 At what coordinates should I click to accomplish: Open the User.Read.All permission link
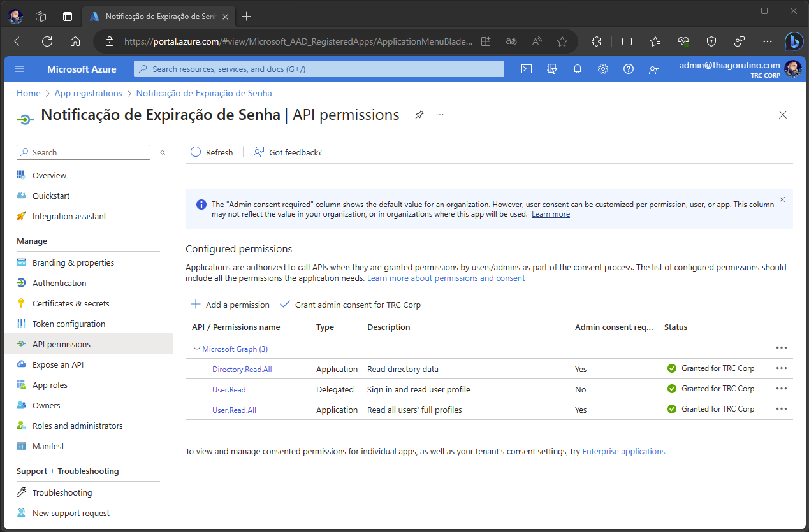(x=234, y=410)
